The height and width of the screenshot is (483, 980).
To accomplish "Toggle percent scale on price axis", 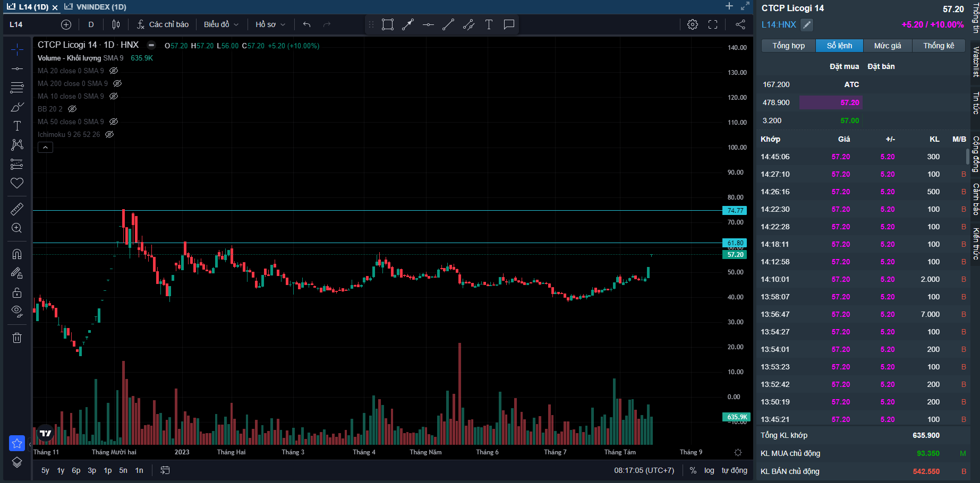I will point(693,470).
